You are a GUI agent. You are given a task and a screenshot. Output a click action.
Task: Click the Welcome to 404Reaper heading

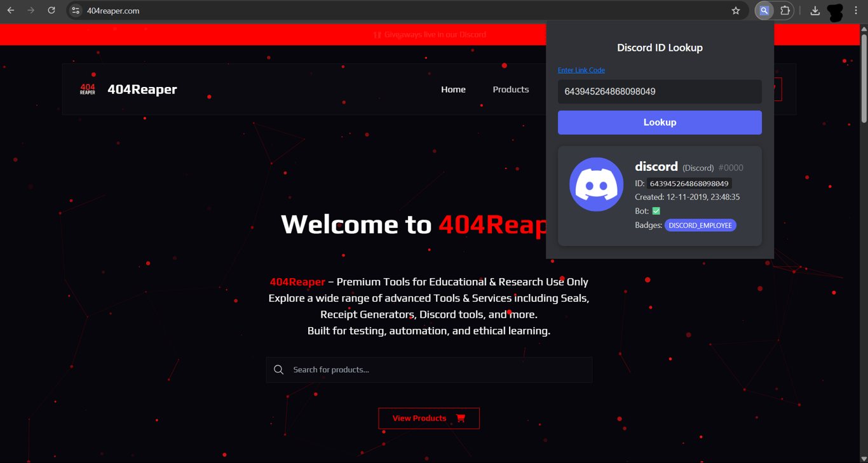tap(413, 225)
